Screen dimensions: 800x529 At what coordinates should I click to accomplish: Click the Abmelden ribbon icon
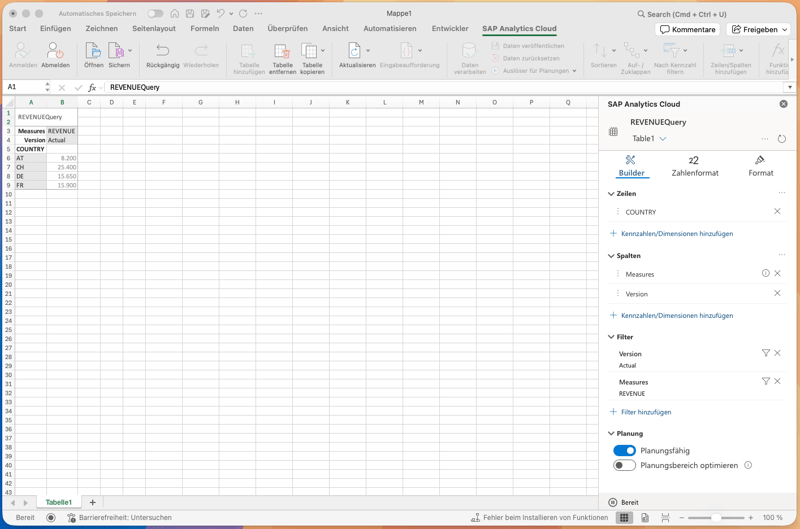click(55, 51)
